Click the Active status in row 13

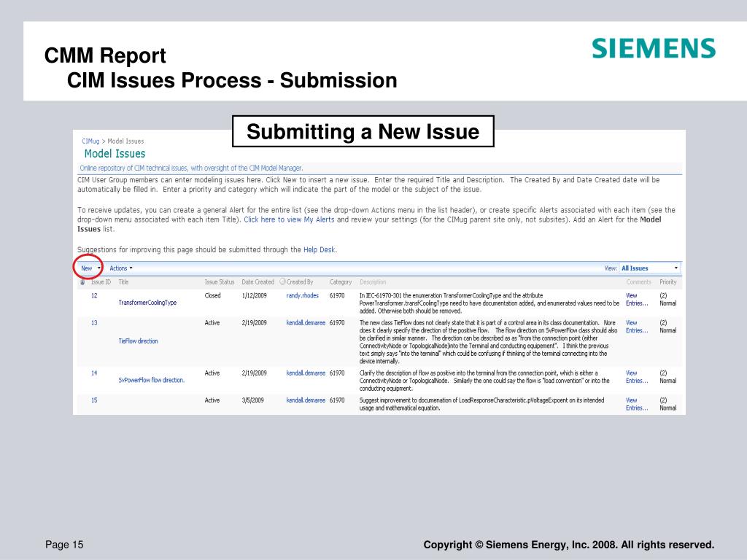[x=212, y=323]
